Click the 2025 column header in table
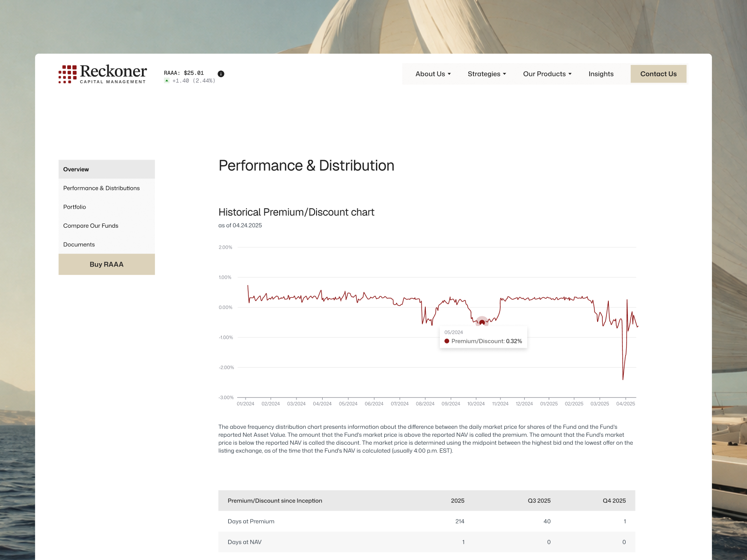Image resolution: width=747 pixels, height=560 pixels. pos(458,501)
